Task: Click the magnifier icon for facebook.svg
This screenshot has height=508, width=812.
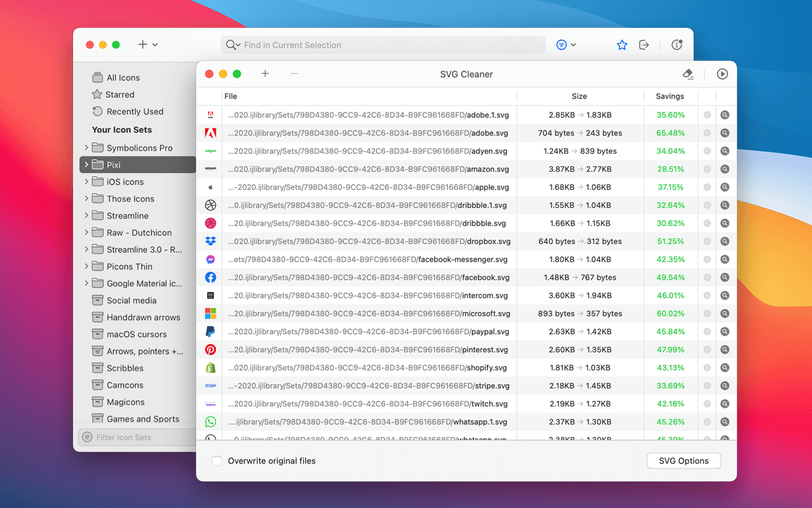Action: (725, 278)
